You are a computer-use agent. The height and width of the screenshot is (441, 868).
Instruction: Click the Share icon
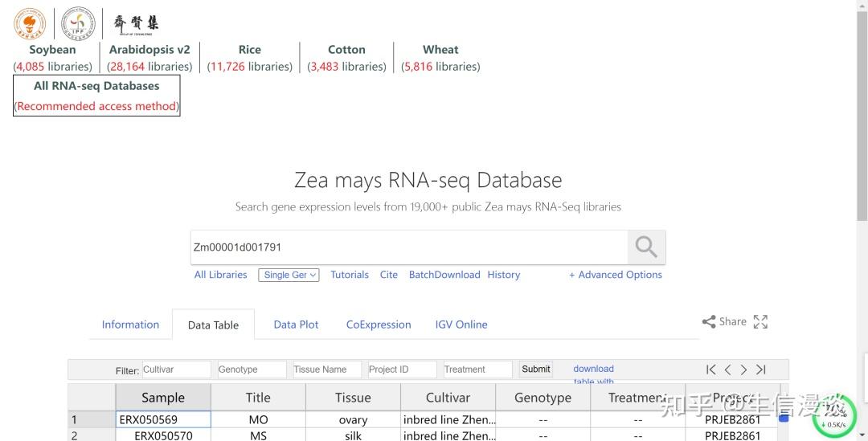pos(709,321)
